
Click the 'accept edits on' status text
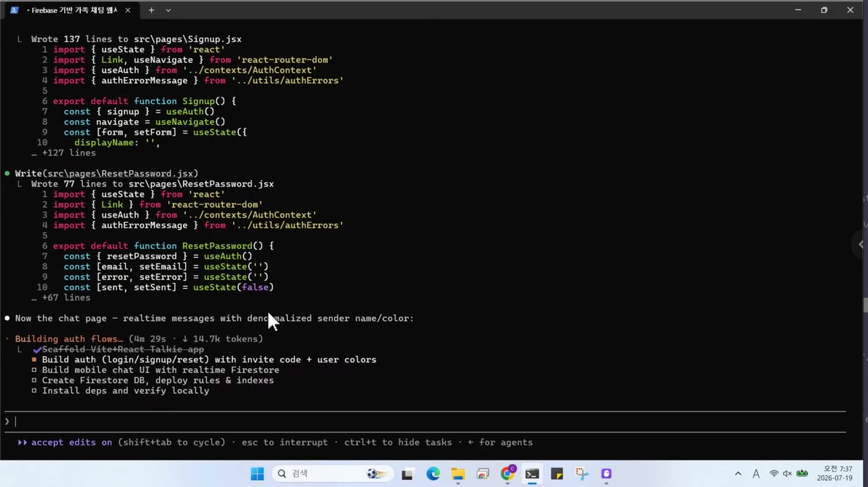pyautogui.click(x=72, y=442)
